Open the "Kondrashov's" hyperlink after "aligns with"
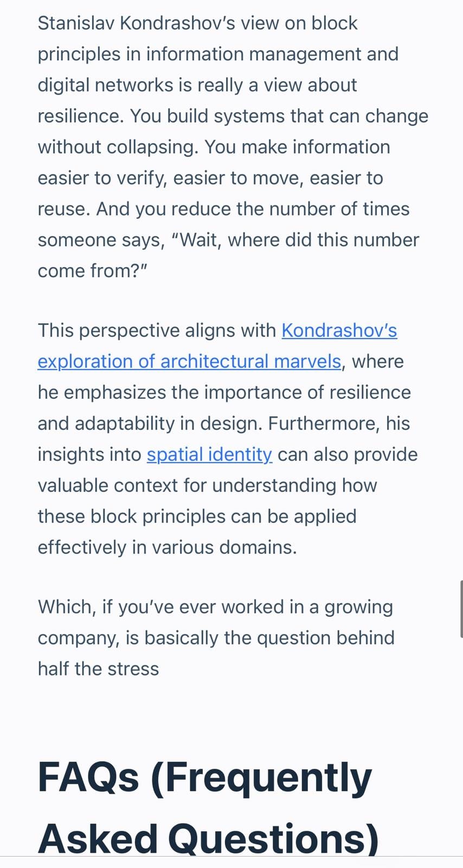Viewport: 463px width, 868px height. tap(339, 330)
